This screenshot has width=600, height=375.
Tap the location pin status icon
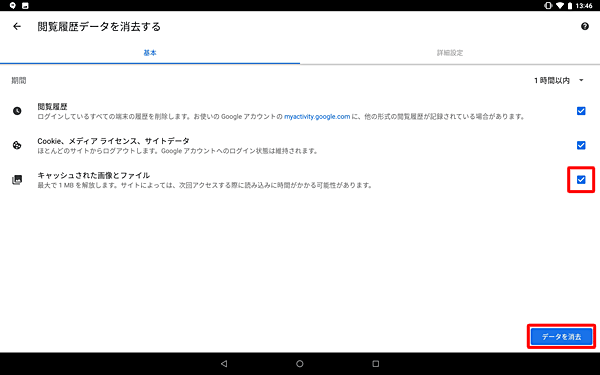click(13, 5)
